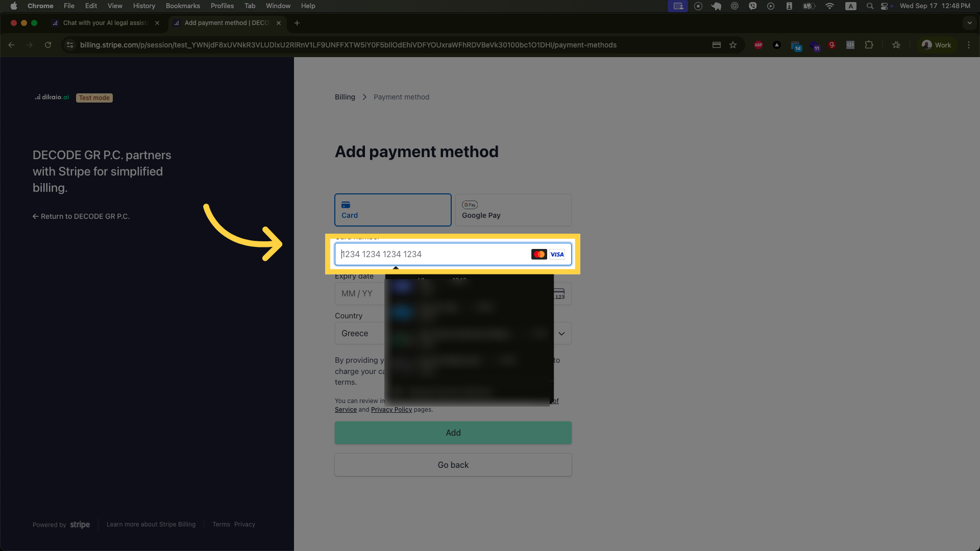Open the Bookmarks menu

(x=183, y=6)
